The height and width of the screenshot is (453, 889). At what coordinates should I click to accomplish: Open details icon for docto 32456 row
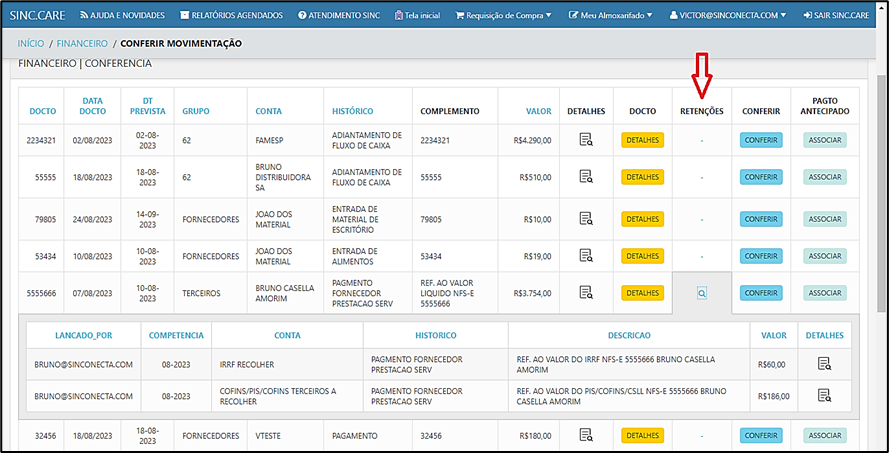pyautogui.click(x=586, y=435)
